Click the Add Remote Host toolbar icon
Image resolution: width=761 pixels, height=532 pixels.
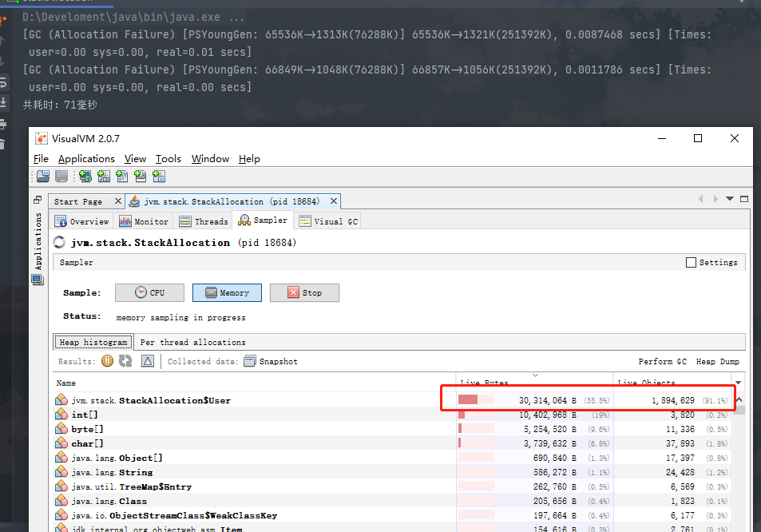pos(85,177)
